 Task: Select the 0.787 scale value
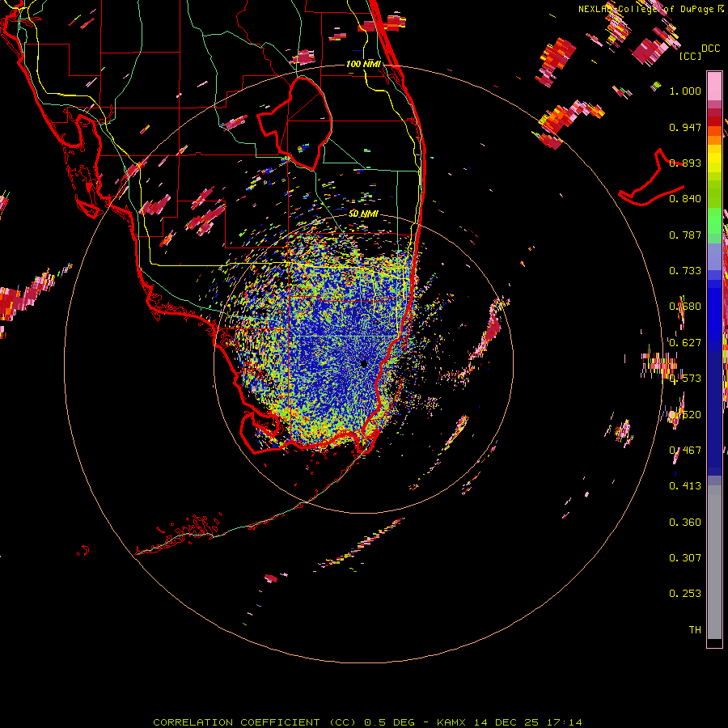685,235
